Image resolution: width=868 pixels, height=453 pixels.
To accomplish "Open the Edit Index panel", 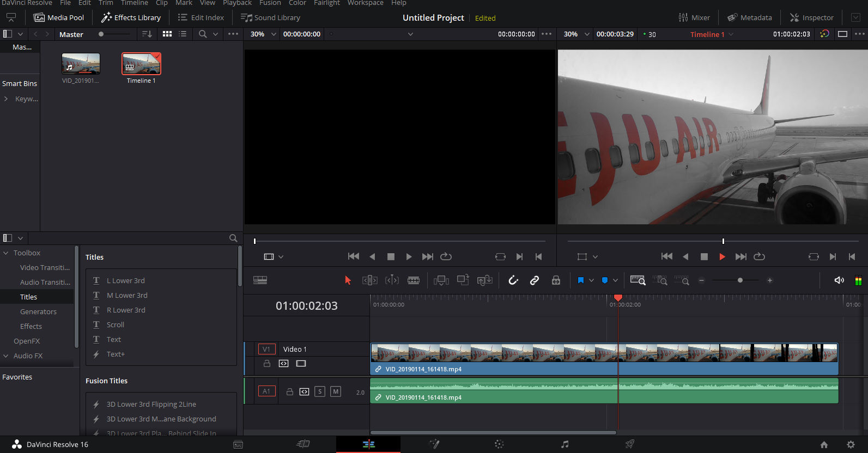I will coord(201,17).
